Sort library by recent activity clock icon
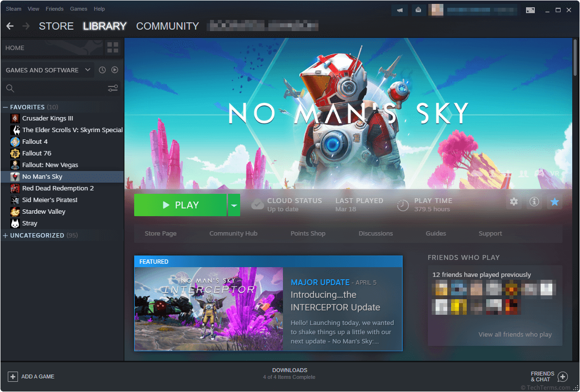 (x=103, y=70)
